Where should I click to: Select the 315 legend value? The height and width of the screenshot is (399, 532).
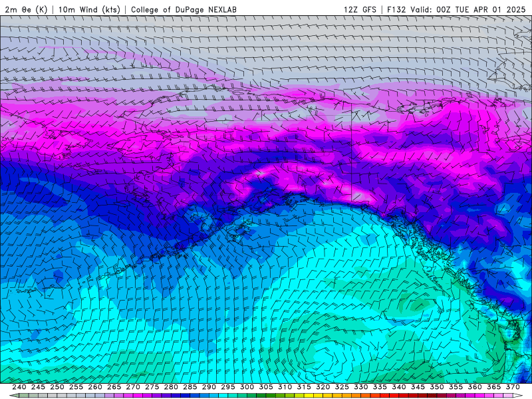coord(304,387)
